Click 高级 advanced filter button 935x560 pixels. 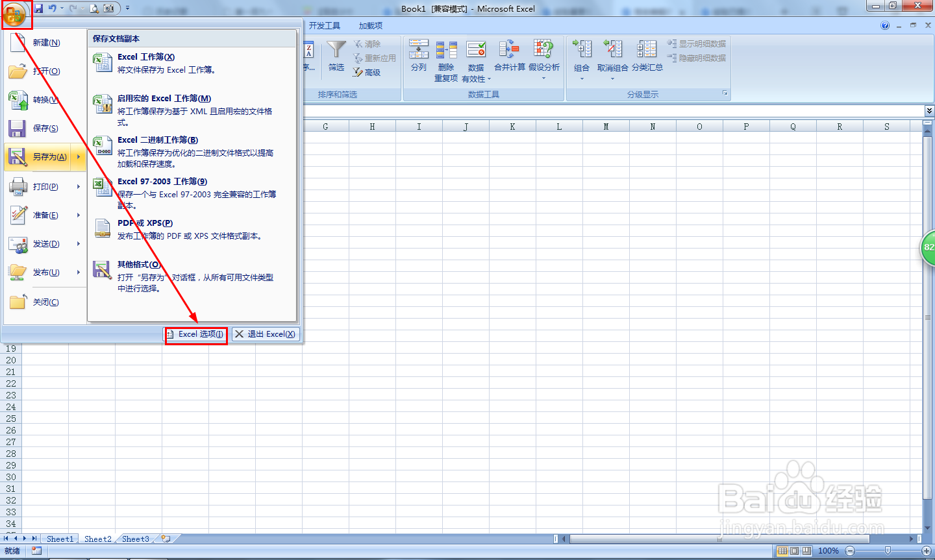pyautogui.click(x=368, y=73)
